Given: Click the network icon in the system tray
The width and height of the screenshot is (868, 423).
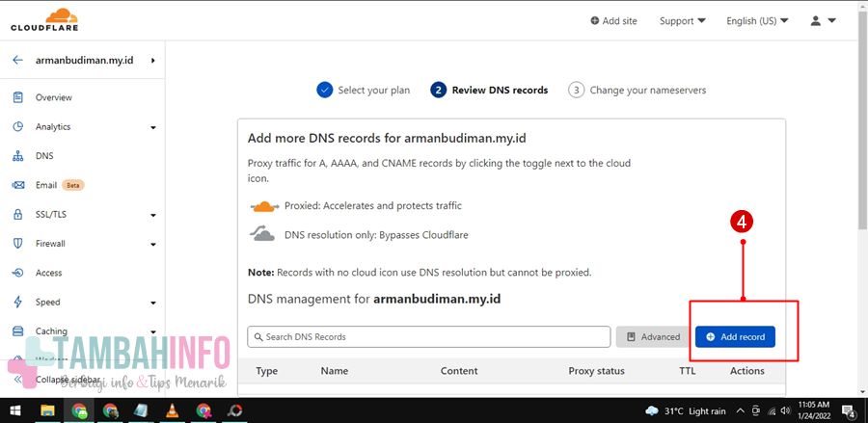Looking at the screenshot, I should tap(772, 411).
